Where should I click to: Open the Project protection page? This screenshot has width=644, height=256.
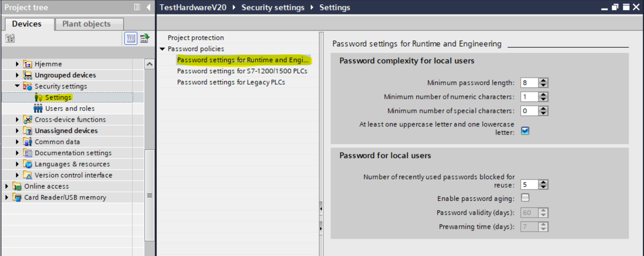pyautogui.click(x=196, y=38)
